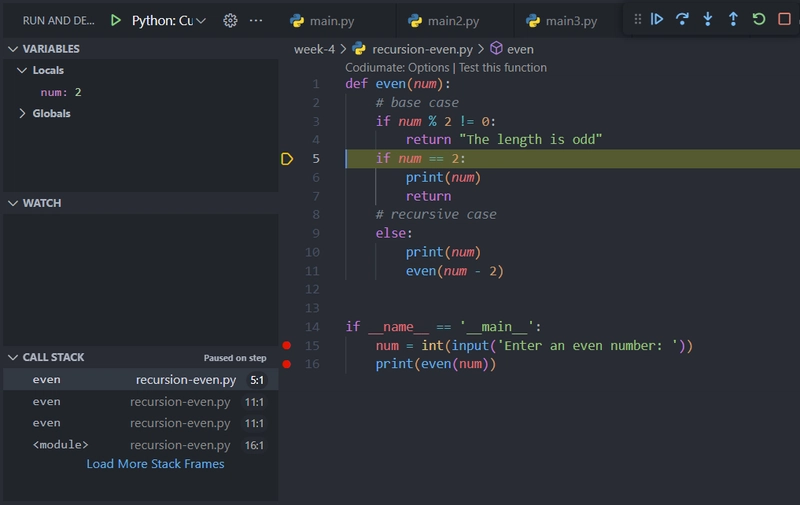The width and height of the screenshot is (800, 505).
Task: Click the Paused on step label
Action: point(235,358)
